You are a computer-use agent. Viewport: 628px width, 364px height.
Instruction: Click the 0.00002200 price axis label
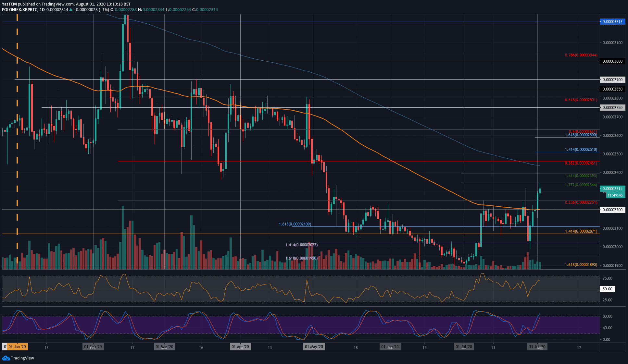click(x=612, y=210)
